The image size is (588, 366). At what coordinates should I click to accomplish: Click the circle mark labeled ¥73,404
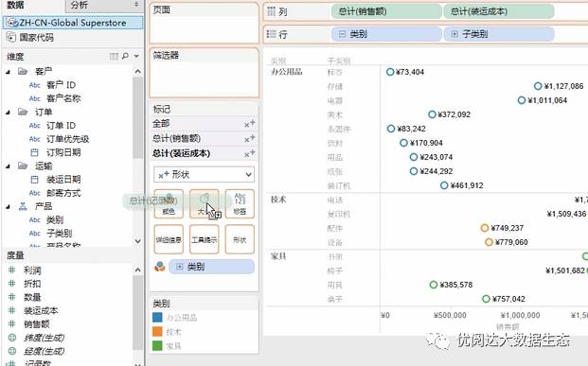(390, 72)
